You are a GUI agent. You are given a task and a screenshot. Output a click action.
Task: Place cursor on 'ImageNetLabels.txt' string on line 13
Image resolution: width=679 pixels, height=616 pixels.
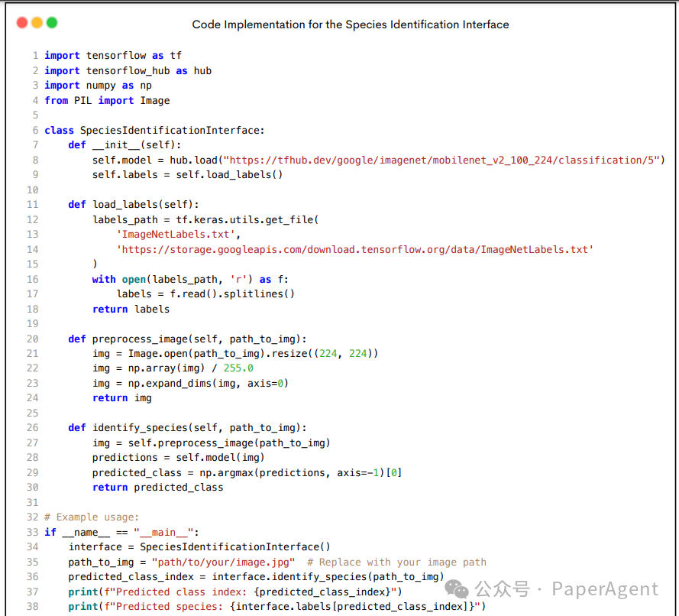(178, 235)
